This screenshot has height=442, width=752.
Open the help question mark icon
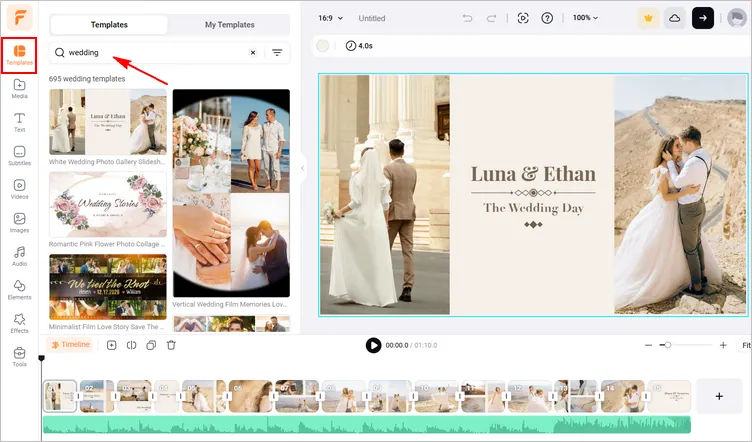[547, 18]
